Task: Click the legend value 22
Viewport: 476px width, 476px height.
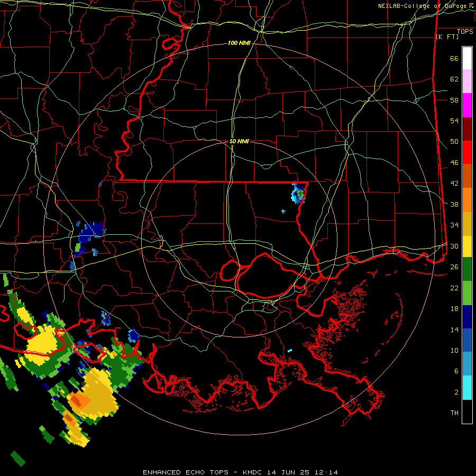Action: (454, 288)
